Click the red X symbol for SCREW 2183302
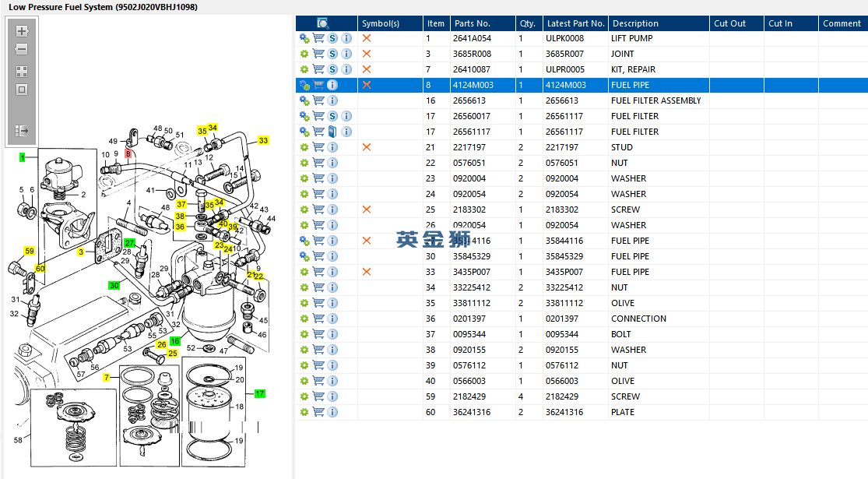This screenshot has width=868, height=479. [x=367, y=210]
